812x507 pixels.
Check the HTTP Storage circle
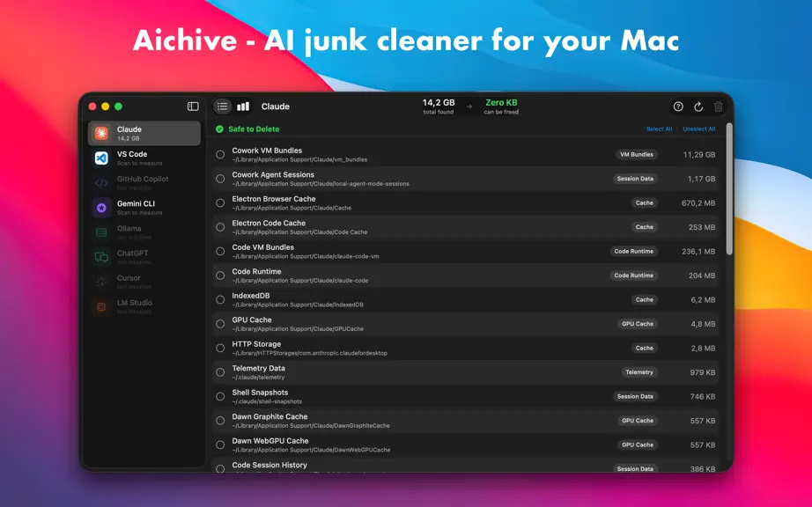point(220,349)
